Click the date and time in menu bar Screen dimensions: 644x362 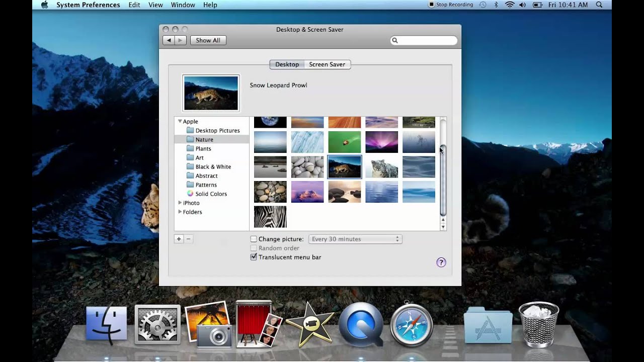point(568,5)
